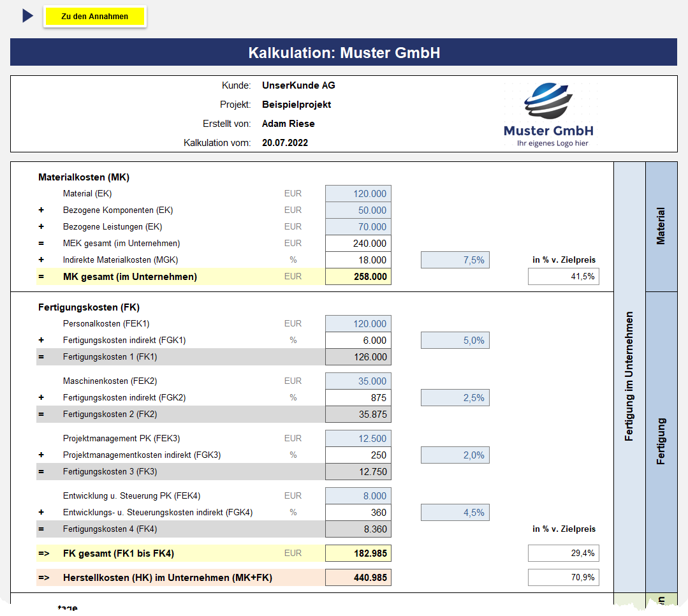The height and width of the screenshot is (616, 688).
Task: Edit the FGK3 percentage 2,0% cell
Action: pos(455,455)
